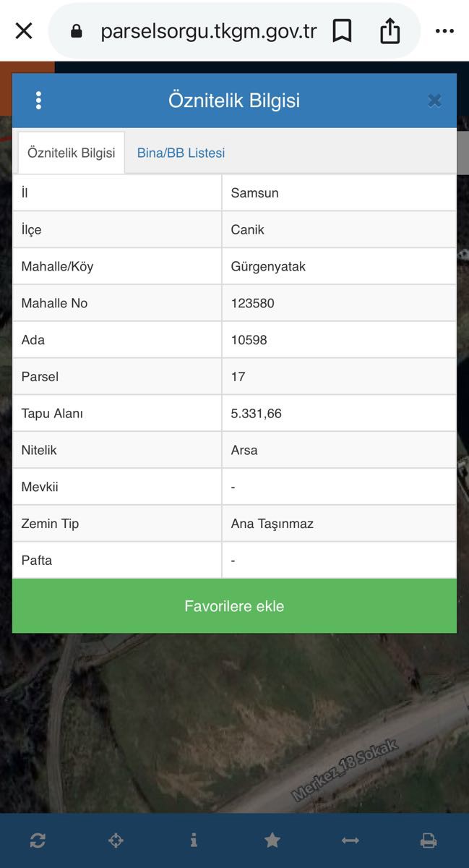
Task: Tap the crosshair locate icon
Action: point(116,840)
